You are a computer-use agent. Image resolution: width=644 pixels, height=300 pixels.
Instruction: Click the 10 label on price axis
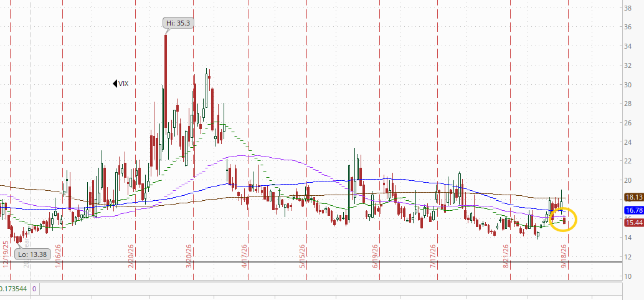click(628, 276)
